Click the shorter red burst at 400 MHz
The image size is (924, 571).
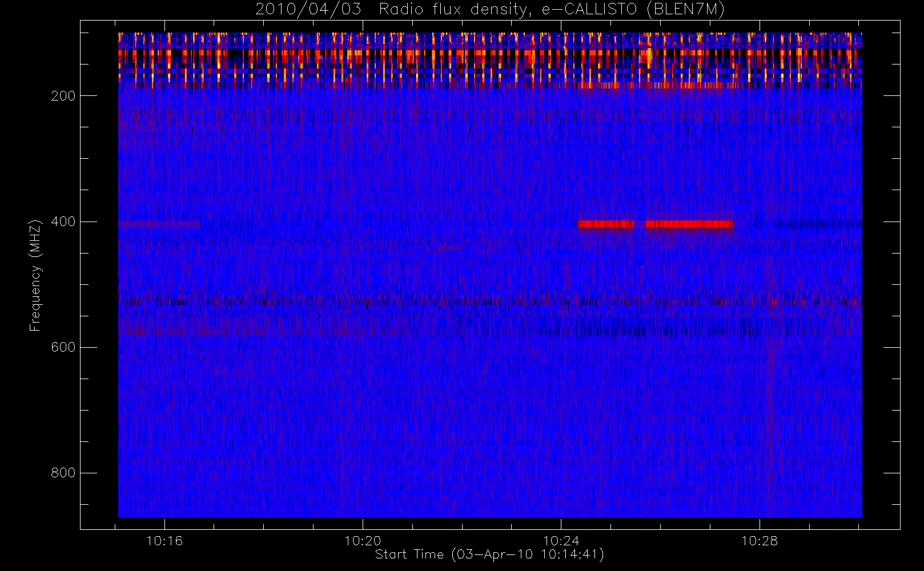[606, 224]
